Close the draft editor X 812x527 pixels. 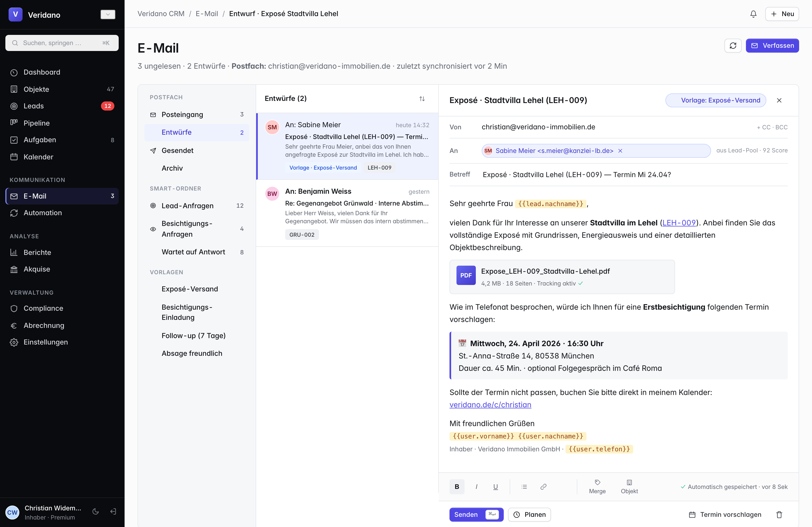pos(779,100)
